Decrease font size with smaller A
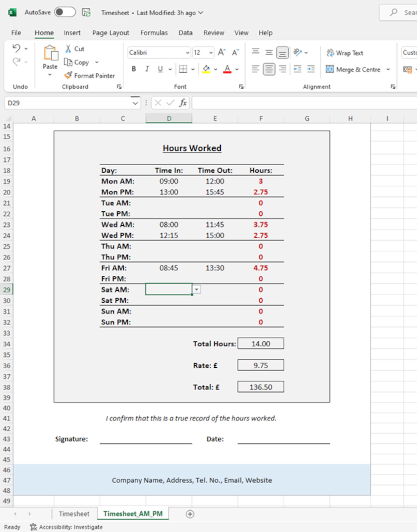 (235, 52)
